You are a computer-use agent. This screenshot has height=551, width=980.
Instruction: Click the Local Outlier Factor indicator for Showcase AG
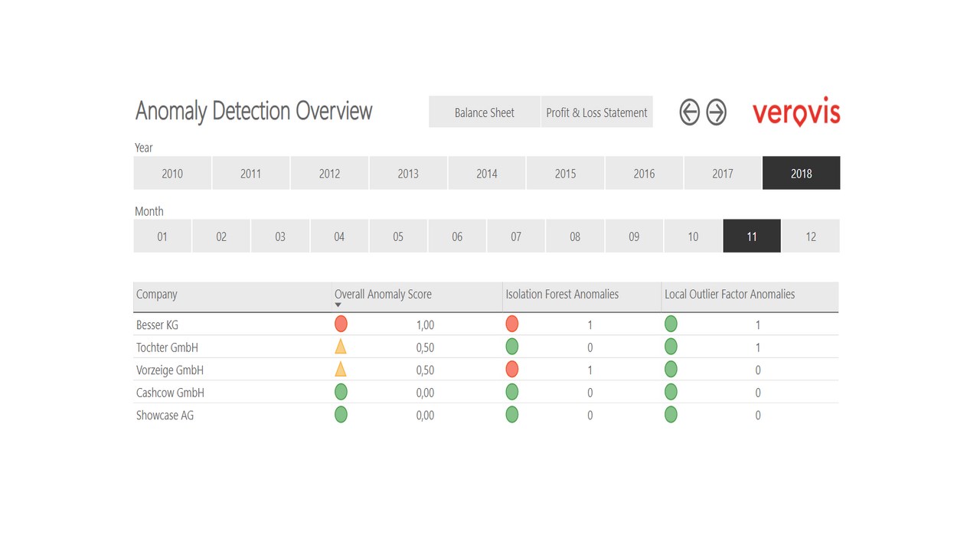tap(671, 415)
